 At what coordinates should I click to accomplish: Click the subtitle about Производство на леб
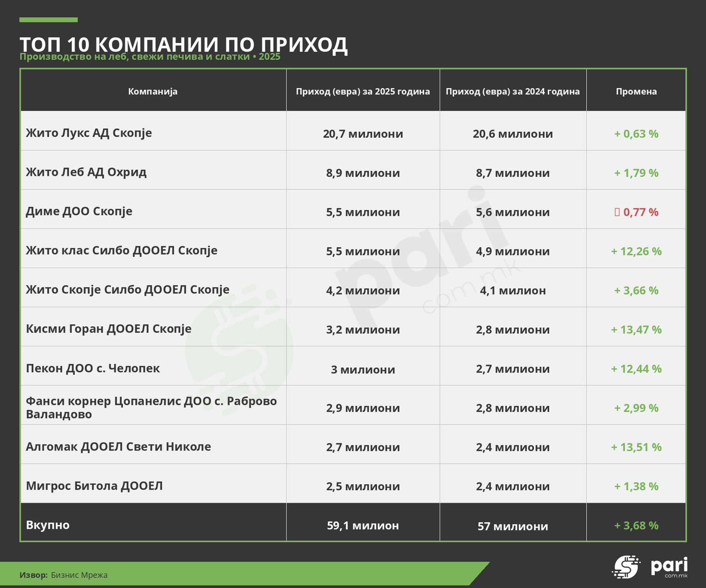pos(150,57)
